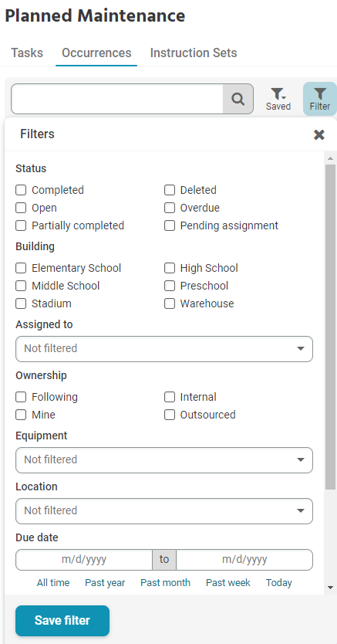Switch to the Tasks tab

pos(27,53)
